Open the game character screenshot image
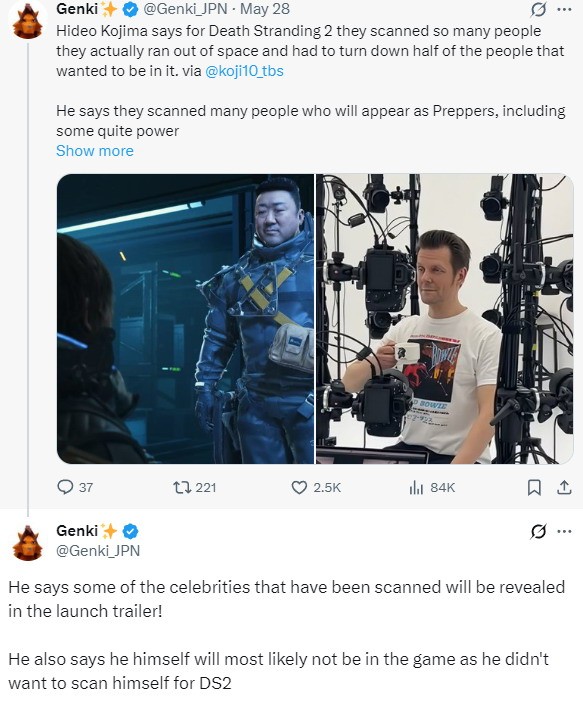The height and width of the screenshot is (702, 583). (x=185, y=319)
